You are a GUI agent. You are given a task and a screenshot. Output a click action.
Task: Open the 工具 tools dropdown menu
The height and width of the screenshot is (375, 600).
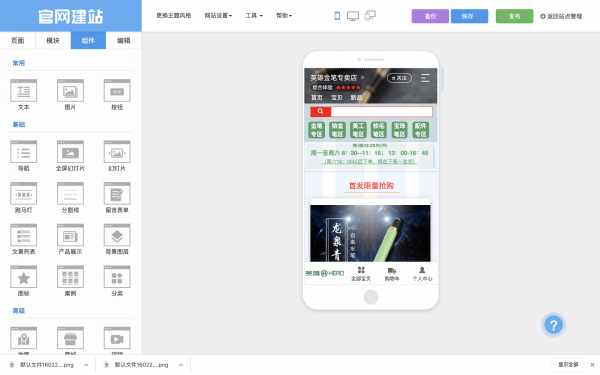click(254, 16)
